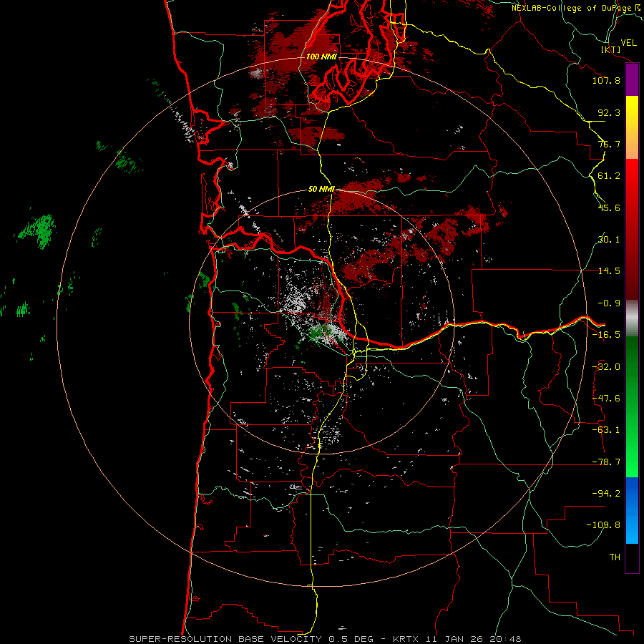Click the VEL legend title
The width and height of the screenshot is (644, 644).
628,43
